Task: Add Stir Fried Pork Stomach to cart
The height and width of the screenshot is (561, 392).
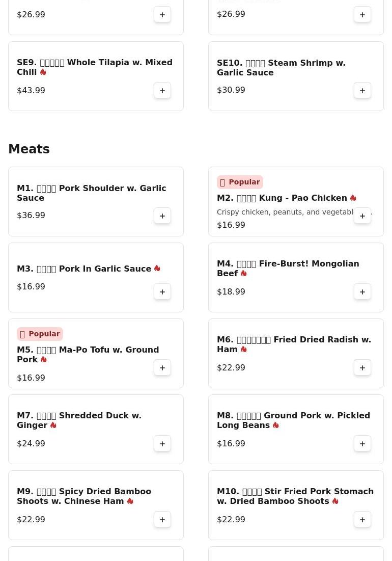Action: (x=362, y=520)
